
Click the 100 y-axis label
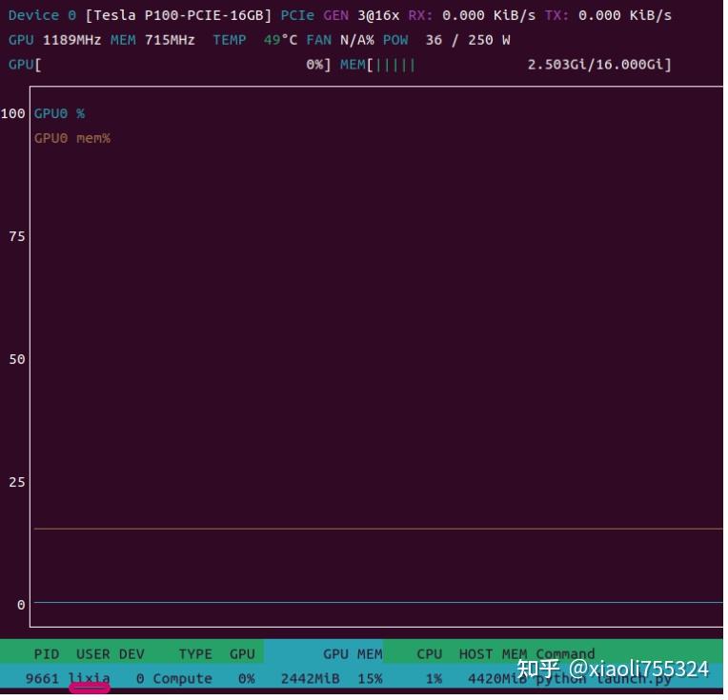(12, 113)
